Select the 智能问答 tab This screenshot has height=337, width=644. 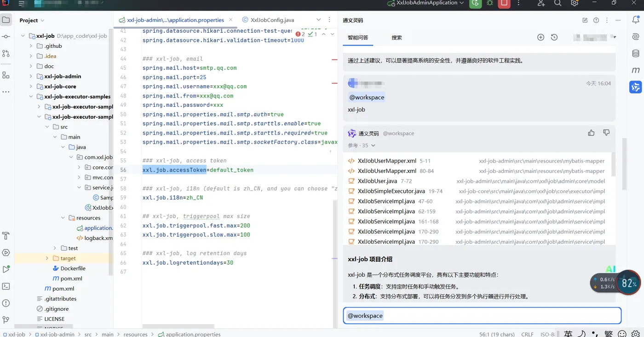coord(358,37)
